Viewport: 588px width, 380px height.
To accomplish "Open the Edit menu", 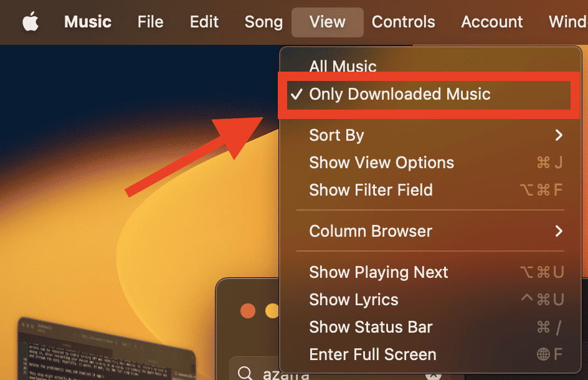I will coord(204,22).
